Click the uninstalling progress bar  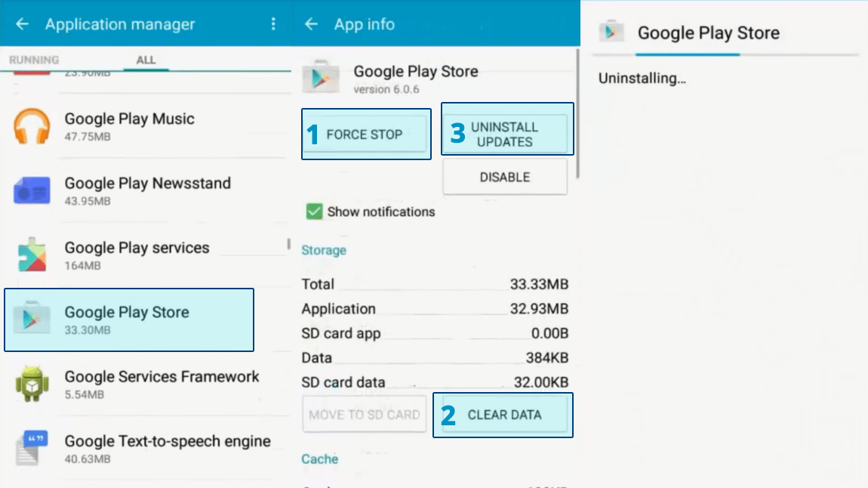point(725,54)
